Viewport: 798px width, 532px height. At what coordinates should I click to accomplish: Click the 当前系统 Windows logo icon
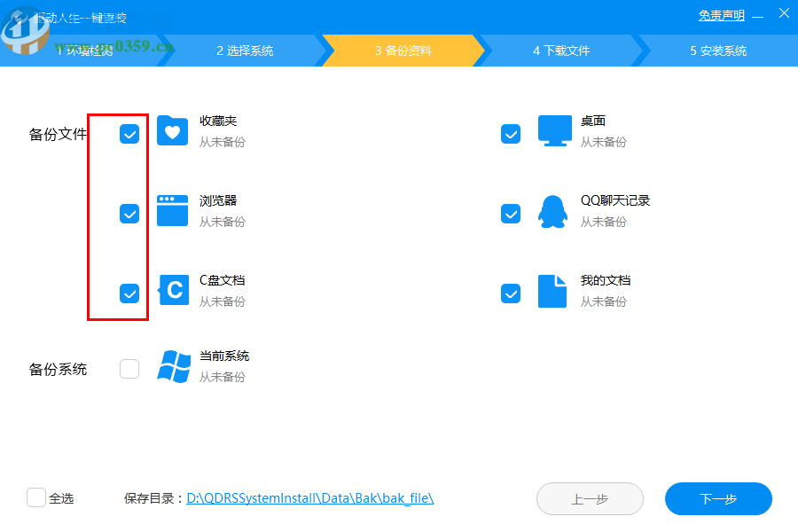pyautogui.click(x=174, y=366)
